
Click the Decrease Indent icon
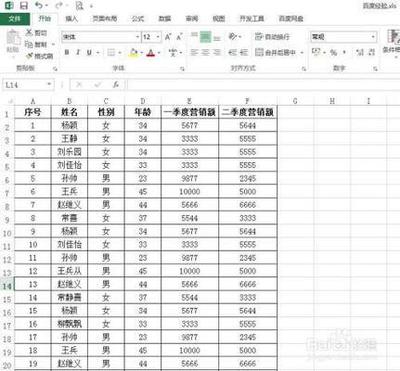[233, 52]
